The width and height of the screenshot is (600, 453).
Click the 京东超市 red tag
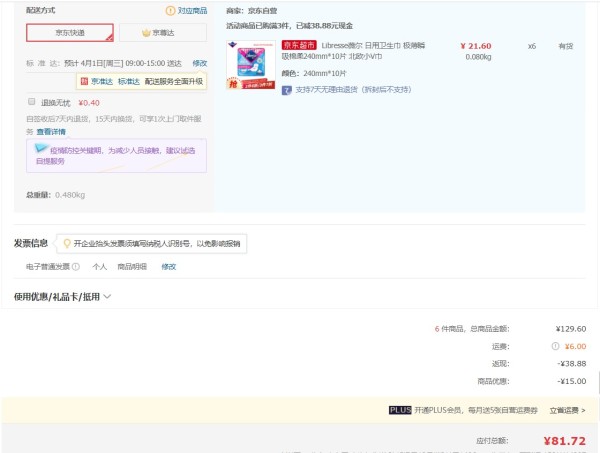click(299, 45)
